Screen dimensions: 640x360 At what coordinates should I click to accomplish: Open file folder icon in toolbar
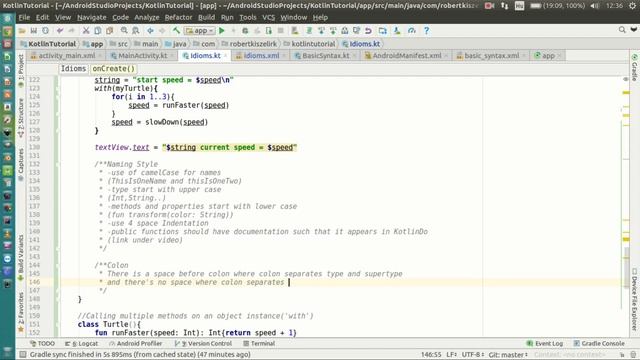tap(22, 31)
